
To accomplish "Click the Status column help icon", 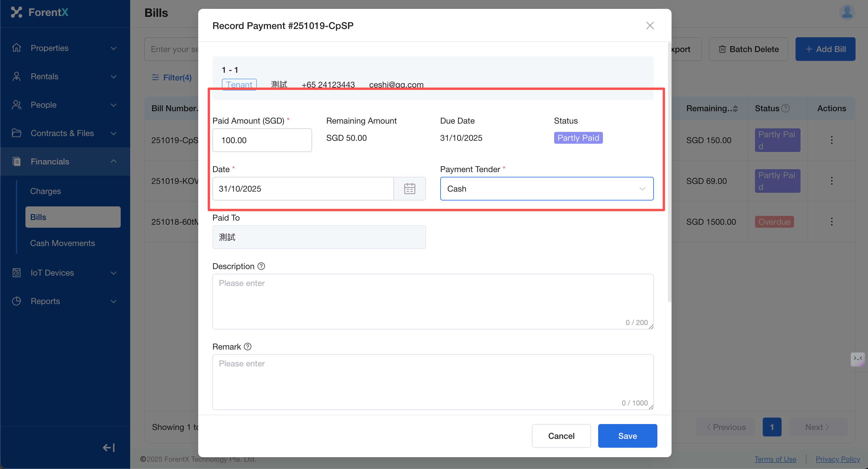I will (x=785, y=108).
